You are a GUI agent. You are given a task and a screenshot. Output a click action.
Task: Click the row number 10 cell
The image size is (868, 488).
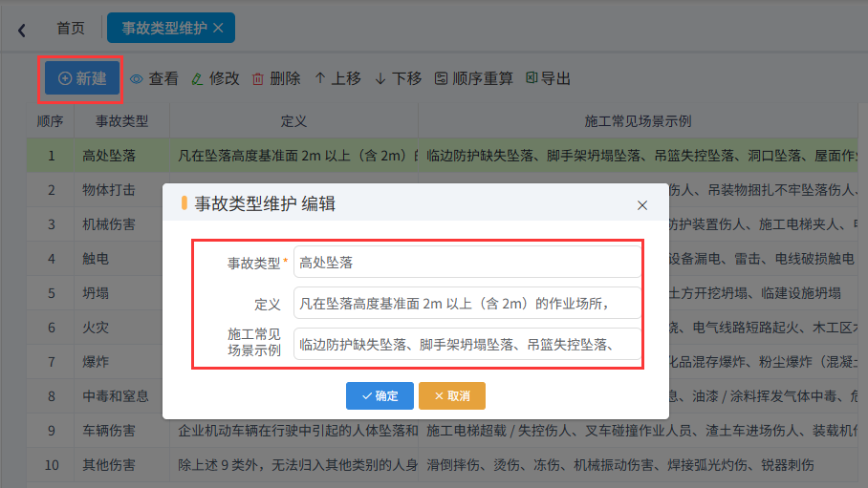click(51, 465)
